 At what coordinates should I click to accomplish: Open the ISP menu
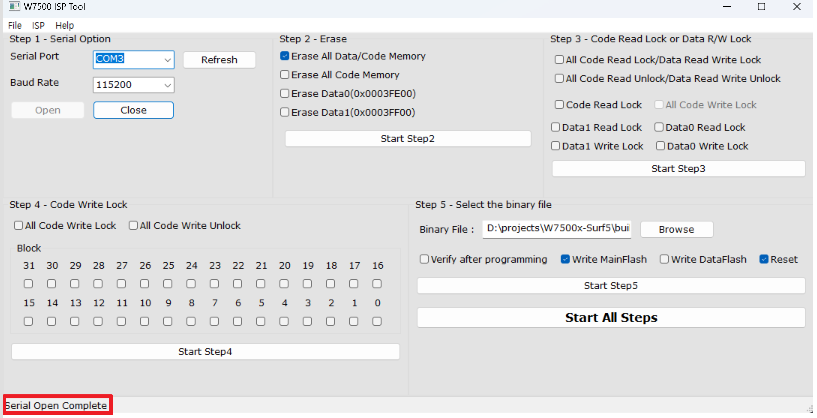coord(38,26)
